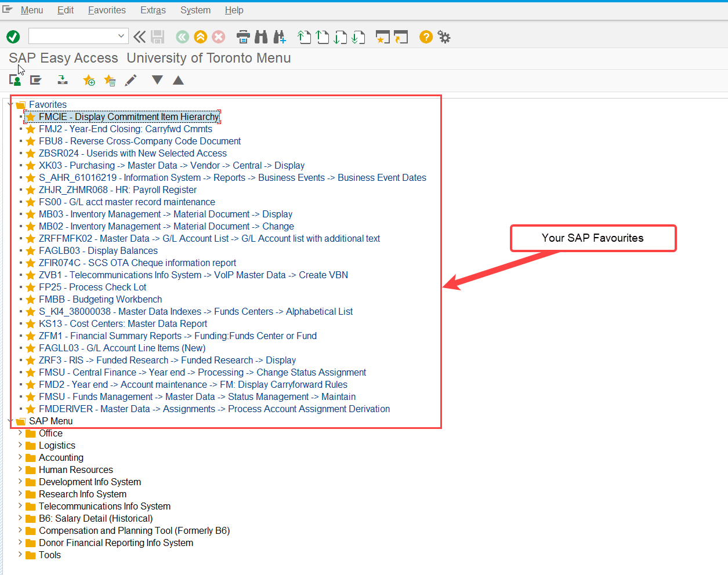Switch to SAP Menu icon
Screen dimensions: 728x575
pyautogui.click(x=36, y=80)
